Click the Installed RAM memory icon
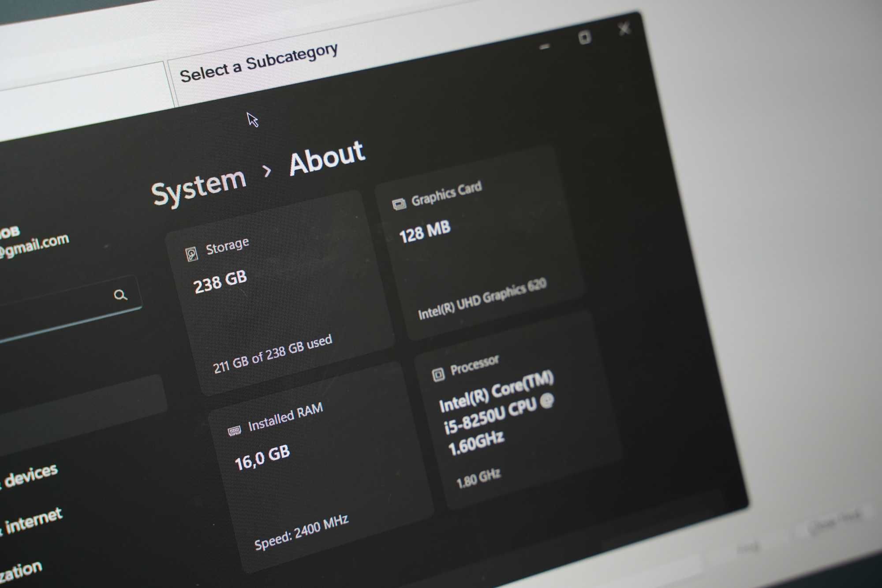Viewport: 882px width, 588px height. tap(234, 430)
